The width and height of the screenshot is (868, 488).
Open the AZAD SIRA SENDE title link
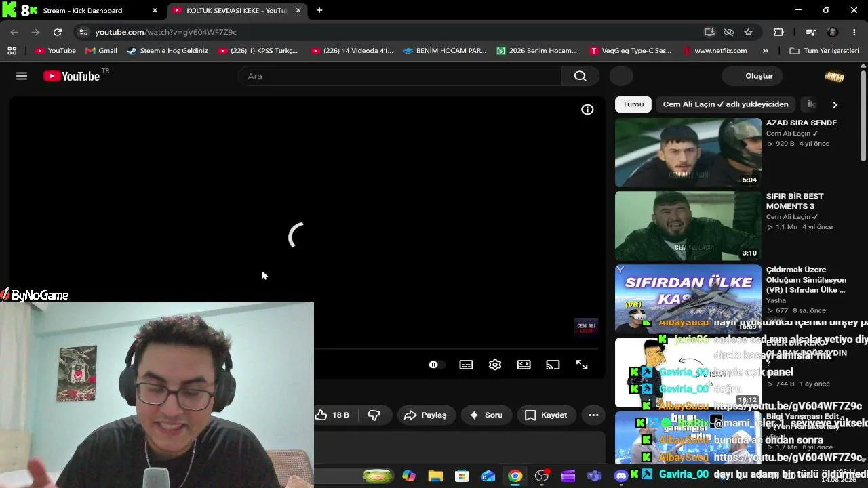(x=802, y=123)
